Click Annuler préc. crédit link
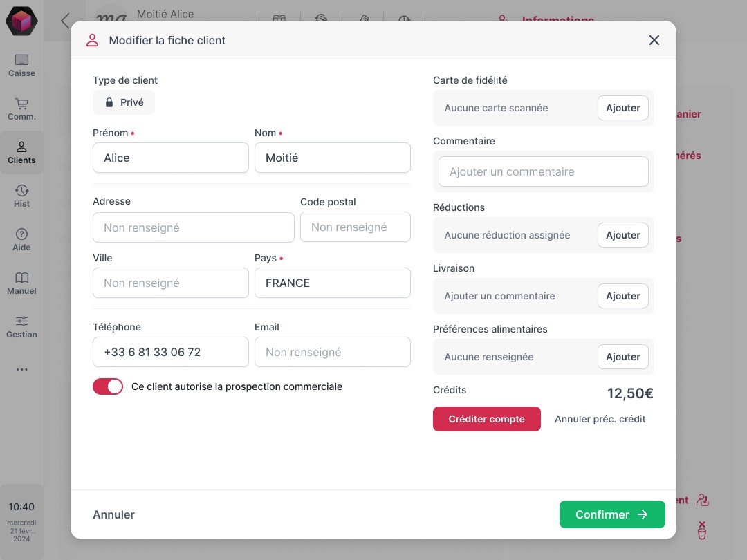747x560 pixels. tap(600, 419)
